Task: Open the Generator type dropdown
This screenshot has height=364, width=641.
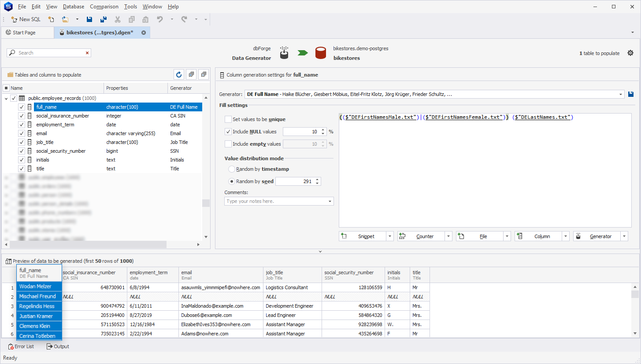Action: (x=621, y=94)
